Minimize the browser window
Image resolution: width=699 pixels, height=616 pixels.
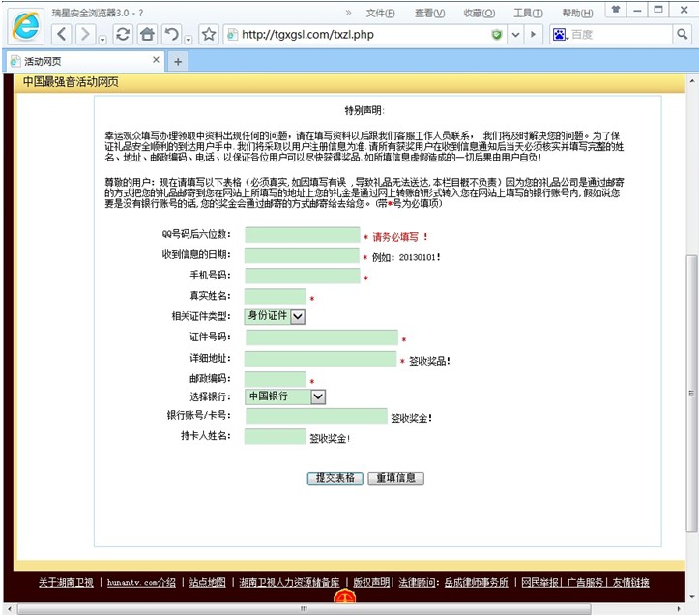click(x=637, y=10)
